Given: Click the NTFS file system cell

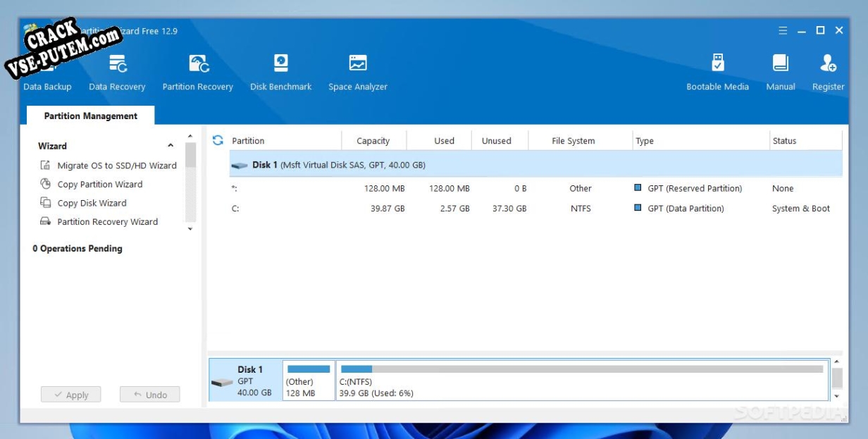Looking at the screenshot, I should 581,209.
